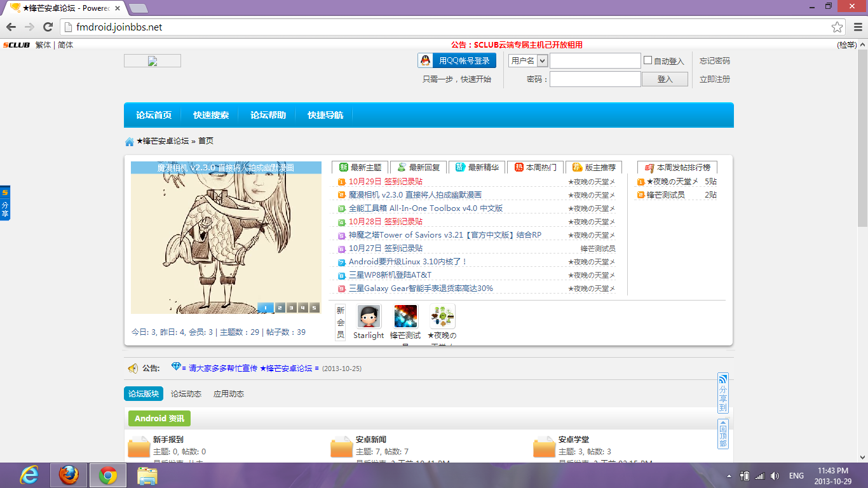
Task: Select the 论坛动态 tab
Action: 186,394
